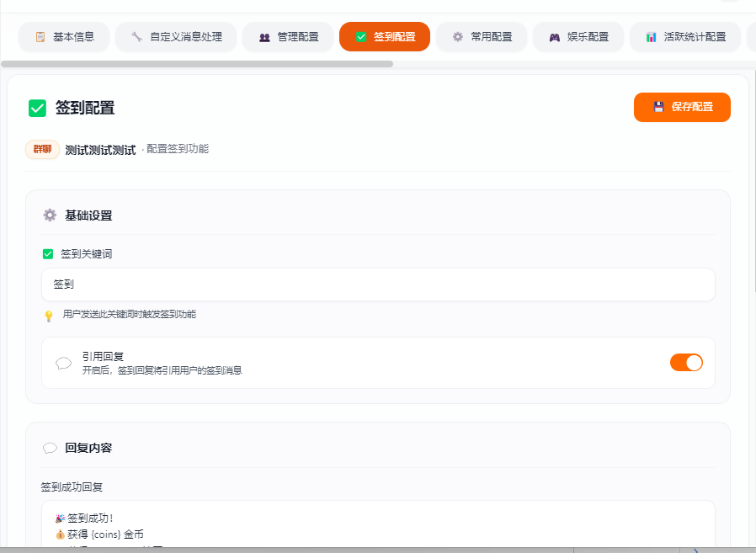Click the clipboard icon on 基本信息 tab
Viewport: 756px width, 553px height.
point(40,37)
